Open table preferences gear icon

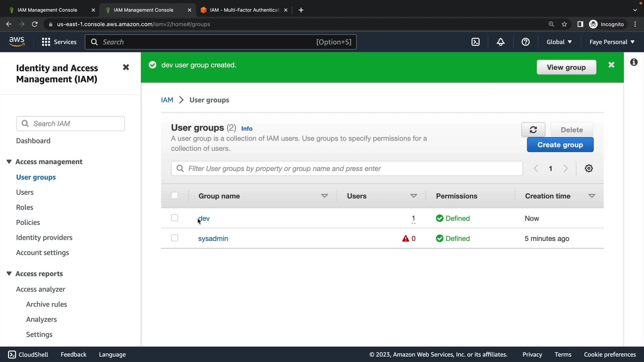coord(589,168)
